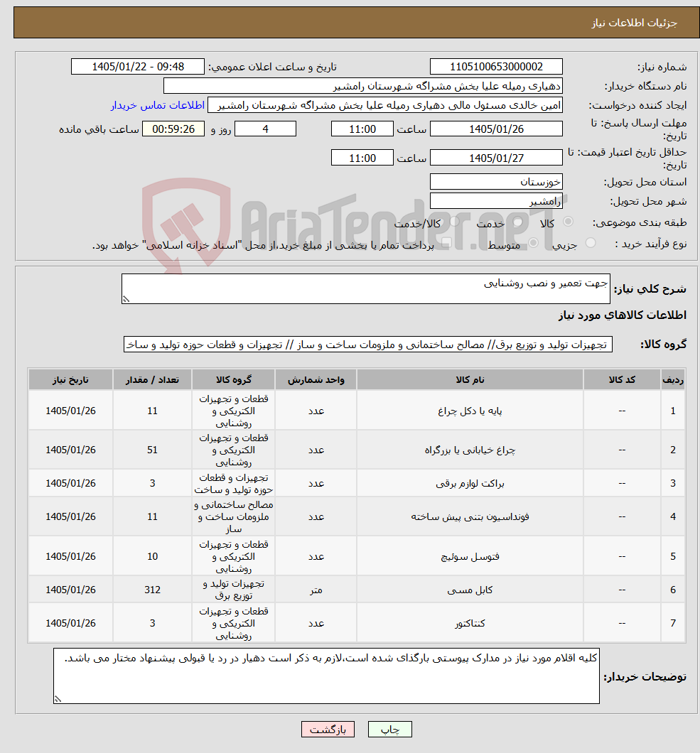Click item name کابل مسی
This screenshot has height=753, width=700.
(470, 590)
